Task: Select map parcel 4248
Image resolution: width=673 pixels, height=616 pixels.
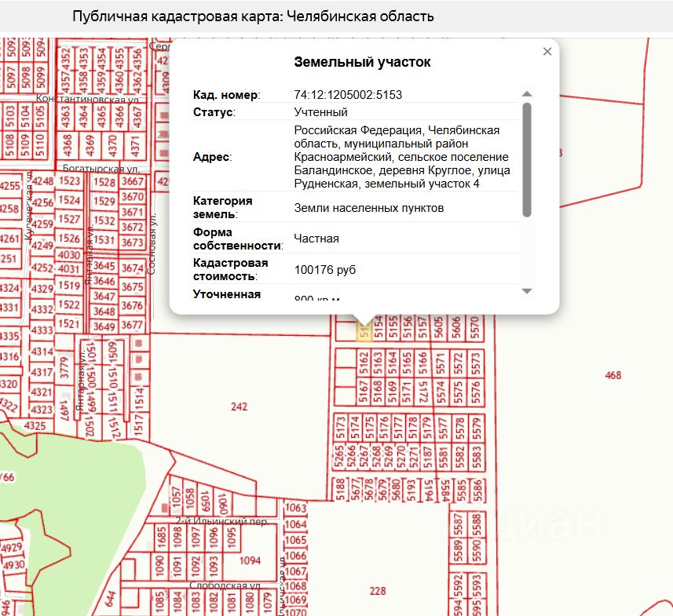Action: (x=42, y=181)
